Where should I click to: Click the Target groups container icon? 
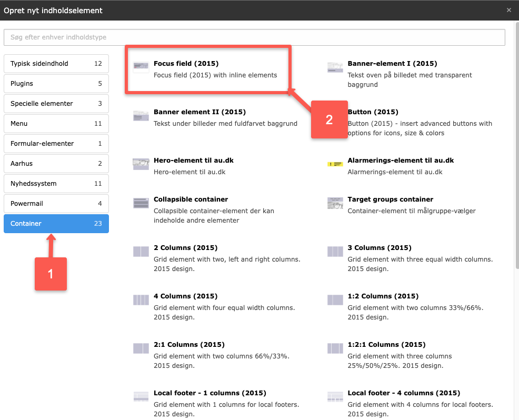tap(335, 203)
